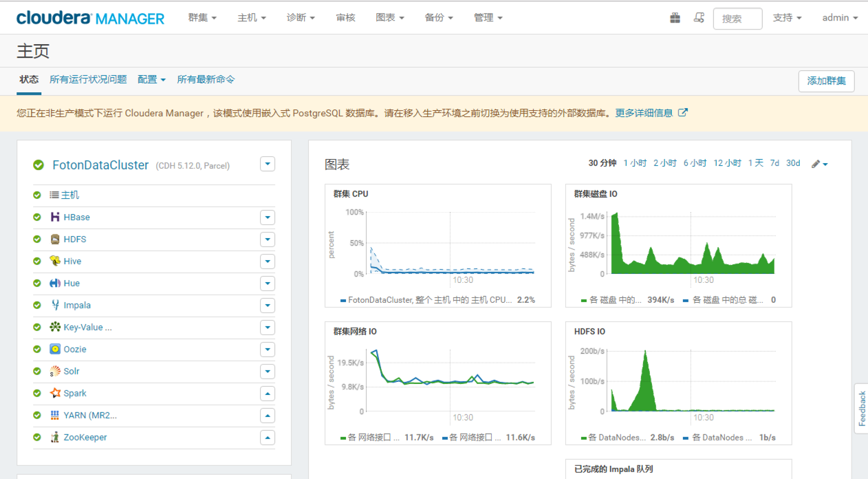The image size is (868, 479).
Task: Open the HDFS service actions dropdown
Action: [268, 239]
